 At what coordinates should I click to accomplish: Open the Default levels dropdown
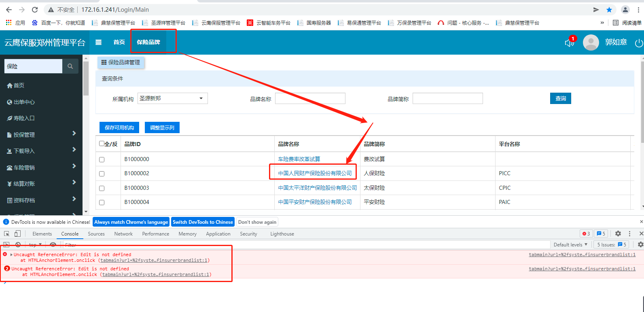[570, 245]
